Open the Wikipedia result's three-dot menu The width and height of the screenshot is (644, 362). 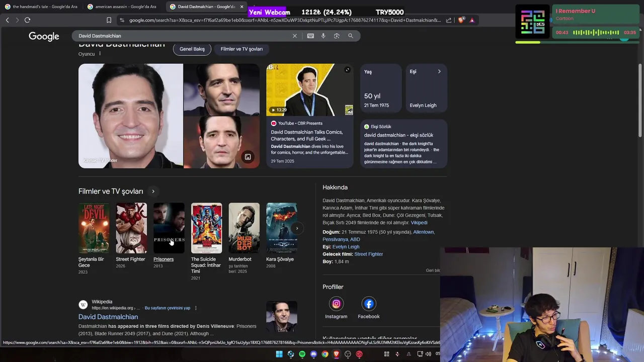(x=196, y=308)
